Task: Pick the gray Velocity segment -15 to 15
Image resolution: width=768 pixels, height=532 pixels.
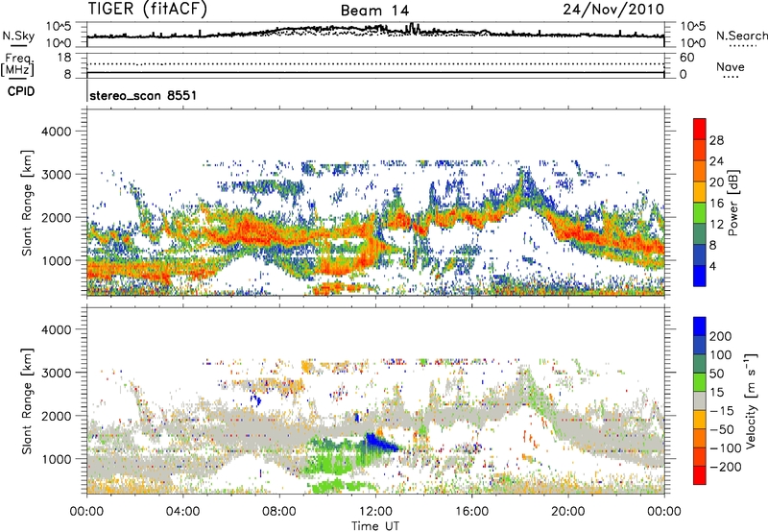Action: coord(700,400)
